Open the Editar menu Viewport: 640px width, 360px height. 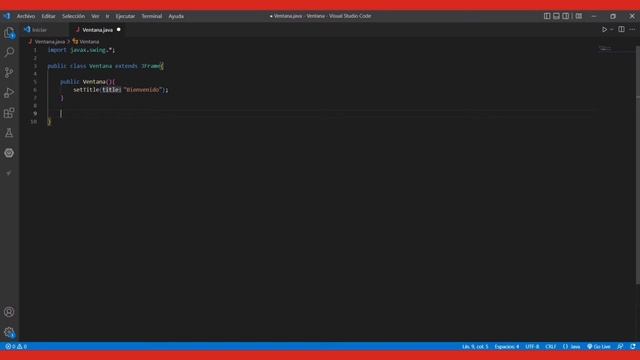coord(48,16)
